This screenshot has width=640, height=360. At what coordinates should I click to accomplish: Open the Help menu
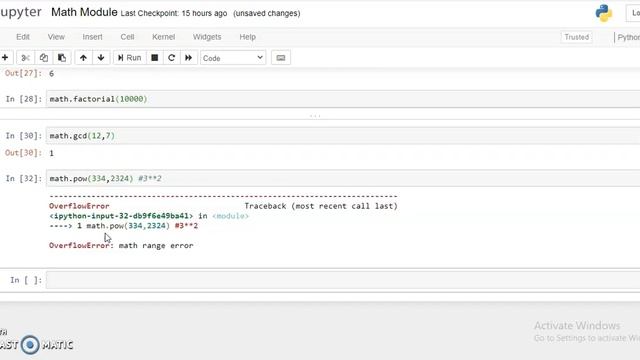click(247, 37)
